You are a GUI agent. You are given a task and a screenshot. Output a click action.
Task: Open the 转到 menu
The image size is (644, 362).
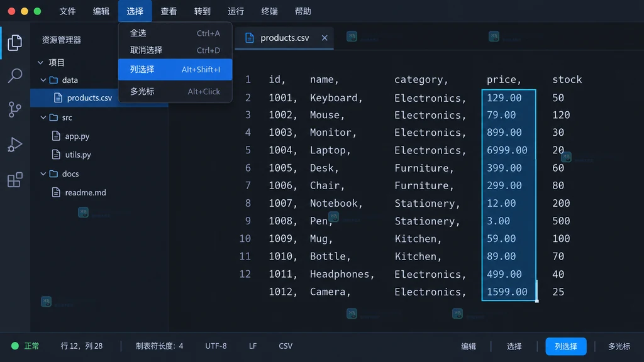pos(202,11)
